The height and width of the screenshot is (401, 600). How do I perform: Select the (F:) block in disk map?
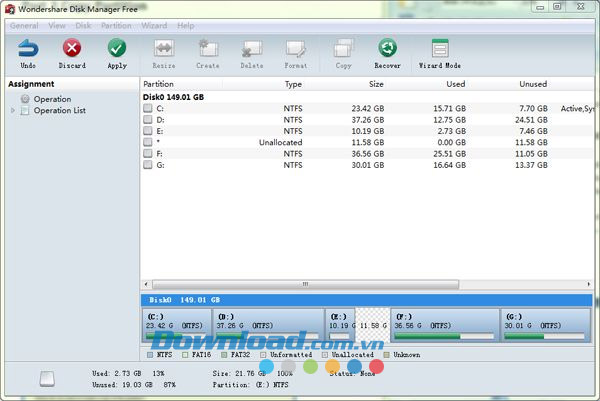point(445,326)
